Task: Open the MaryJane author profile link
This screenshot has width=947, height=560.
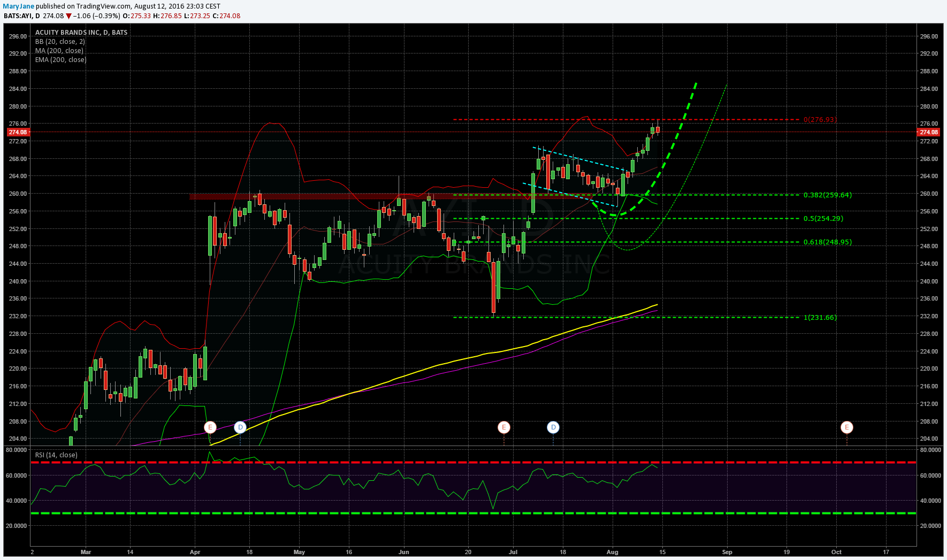Action: [x=19, y=6]
